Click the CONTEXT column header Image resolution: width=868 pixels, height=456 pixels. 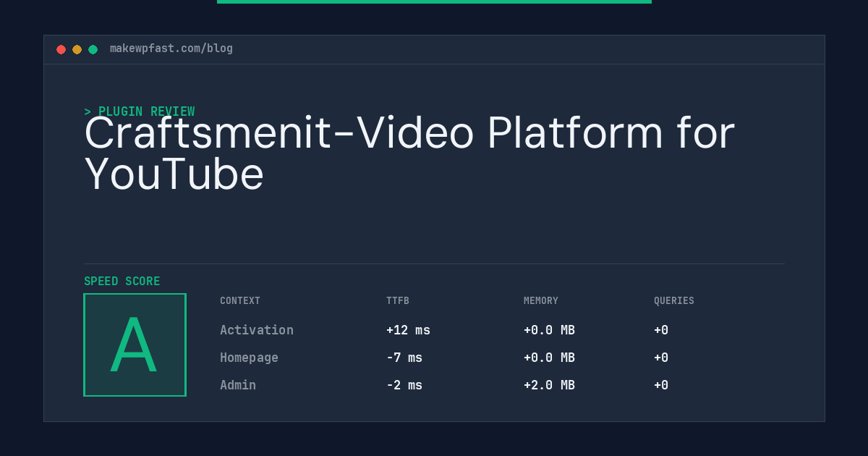(x=240, y=301)
